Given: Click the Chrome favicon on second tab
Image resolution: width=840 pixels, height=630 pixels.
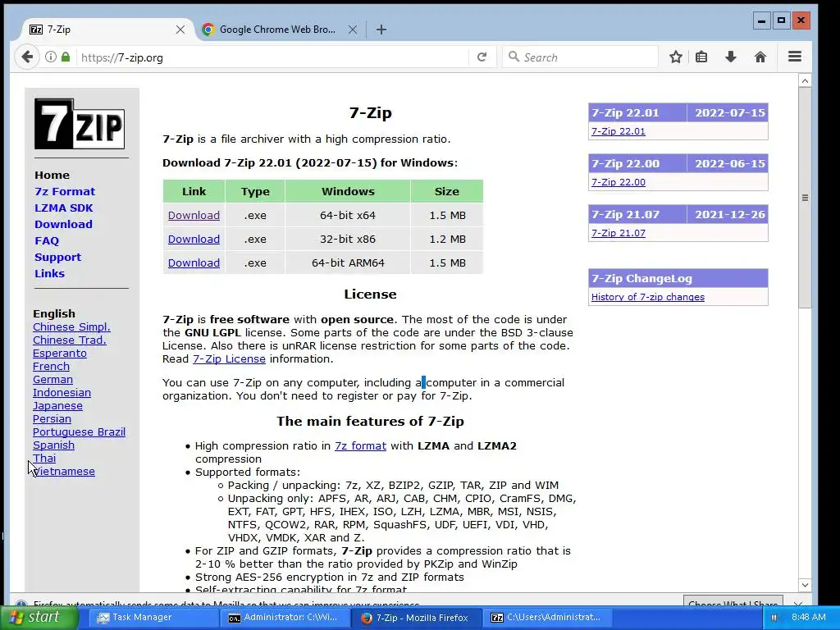Looking at the screenshot, I should tap(208, 30).
